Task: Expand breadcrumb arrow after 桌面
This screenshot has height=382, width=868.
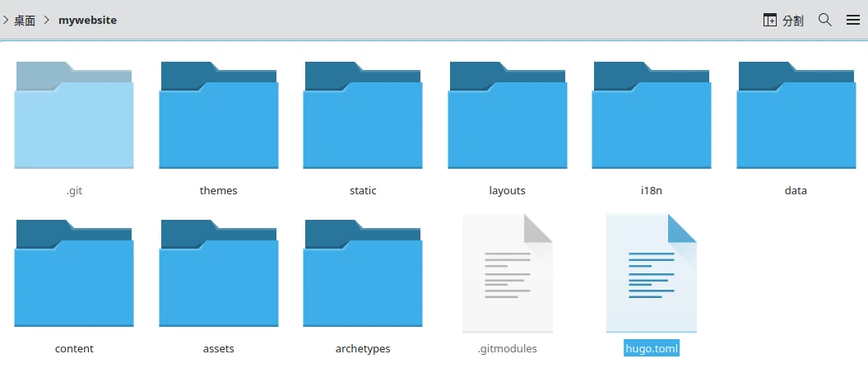Action: (x=47, y=20)
